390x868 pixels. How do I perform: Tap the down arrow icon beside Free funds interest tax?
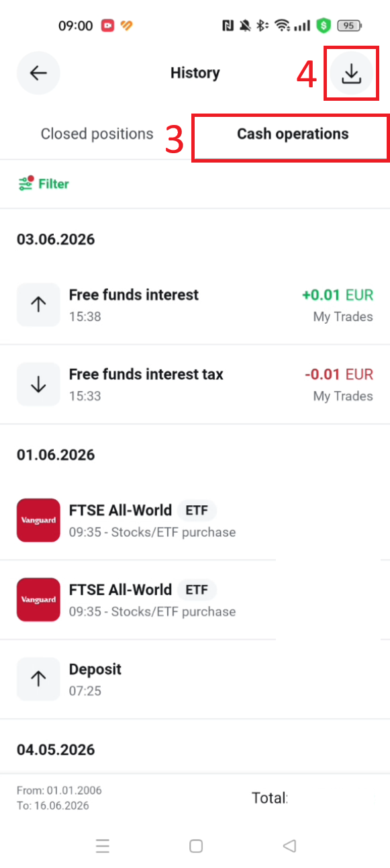(38, 384)
